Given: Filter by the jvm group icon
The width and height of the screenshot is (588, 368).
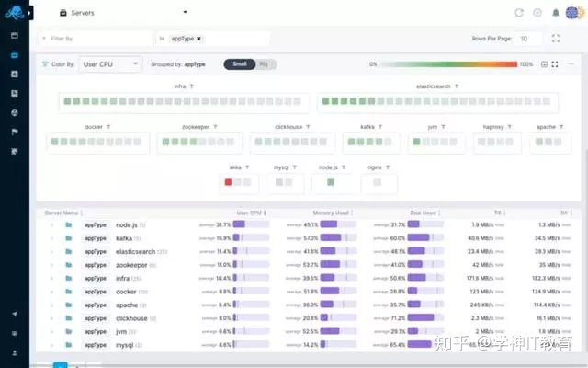Looking at the screenshot, I should pyautogui.click(x=443, y=127).
